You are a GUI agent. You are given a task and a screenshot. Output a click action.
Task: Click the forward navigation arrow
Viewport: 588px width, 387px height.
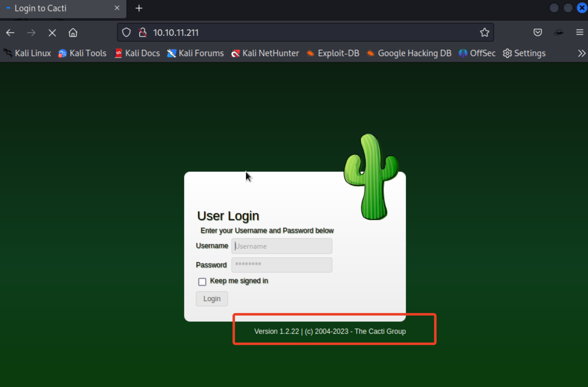click(31, 33)
